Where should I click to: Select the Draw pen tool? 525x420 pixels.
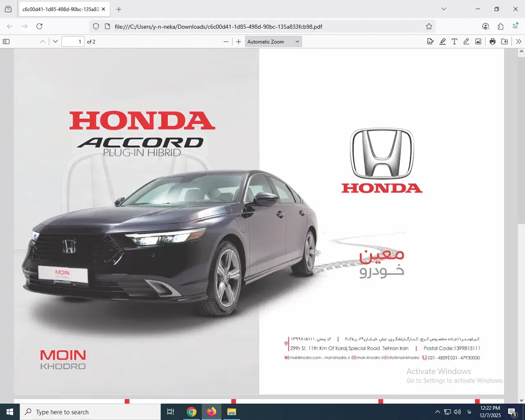(466, 41)
